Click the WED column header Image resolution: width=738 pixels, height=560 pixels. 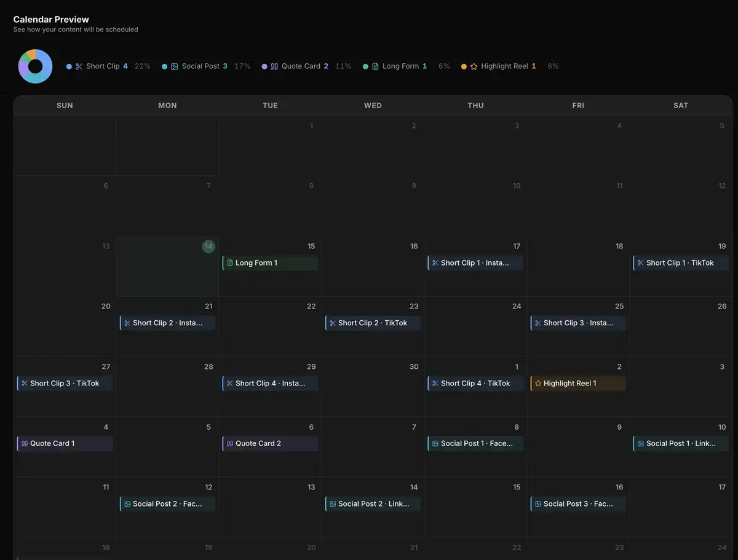[373, 106]
